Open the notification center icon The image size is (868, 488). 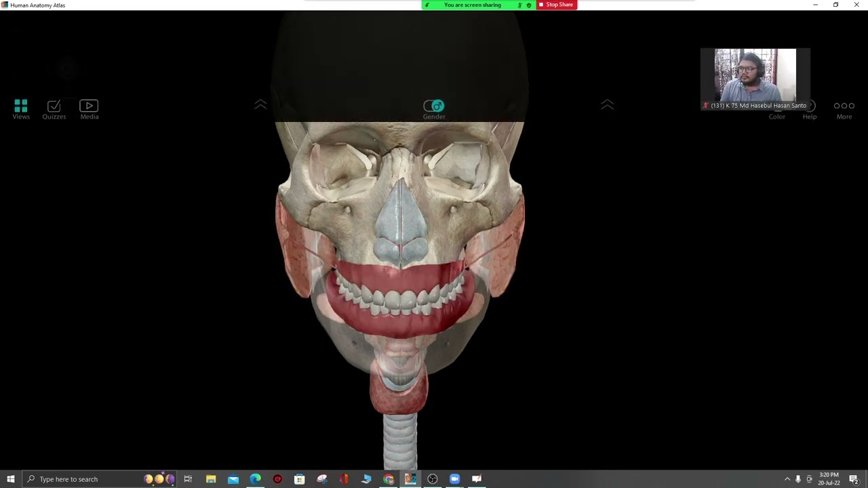pyautogui.click(x=854, y=479)
